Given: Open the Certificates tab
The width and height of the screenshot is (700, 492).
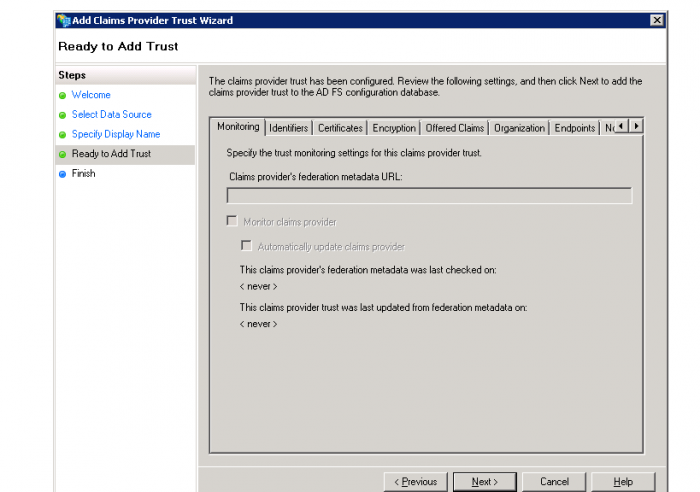Looking at the screenshot, I should pyautogui.click(x=340, y=128).
